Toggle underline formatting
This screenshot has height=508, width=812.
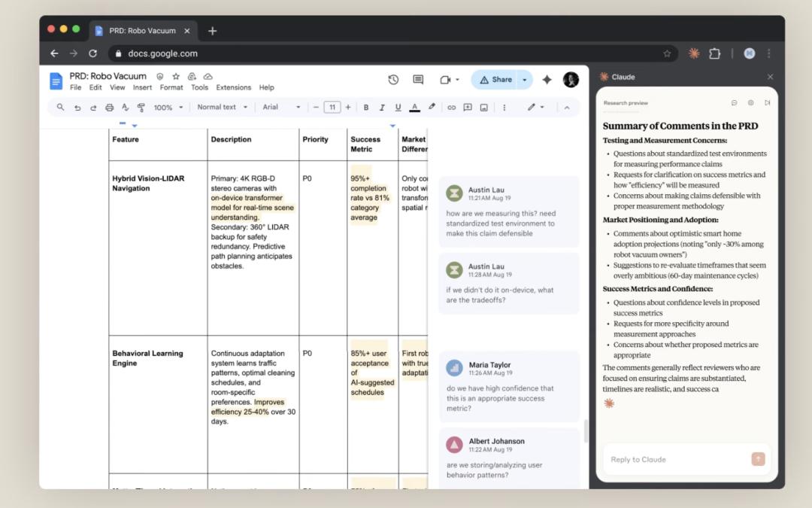point(398,108)
